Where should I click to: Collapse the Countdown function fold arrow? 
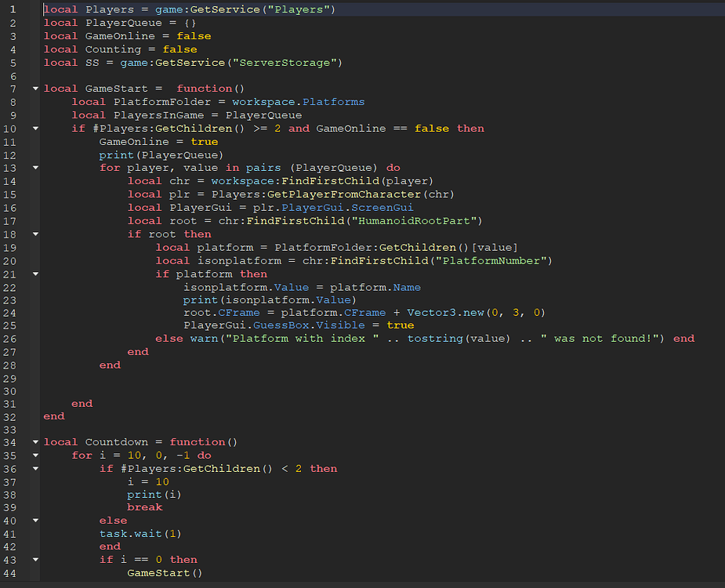35,441
